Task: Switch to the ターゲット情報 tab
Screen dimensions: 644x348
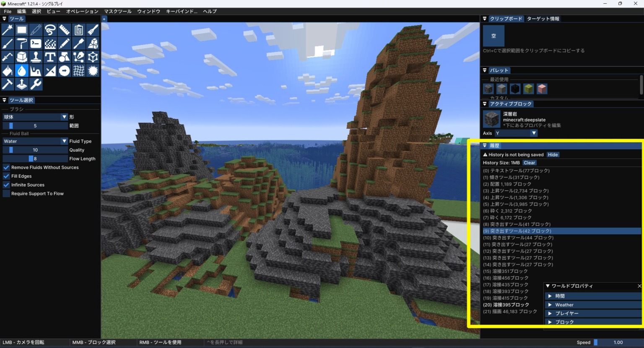Action: coord(543,18)
